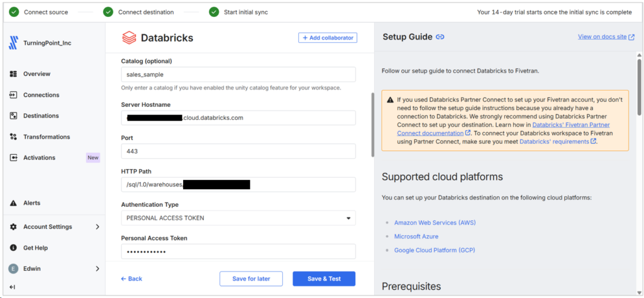644x298 pixels.
Task: Click the Transformations sidebar icon
Action: click(13, 136)
